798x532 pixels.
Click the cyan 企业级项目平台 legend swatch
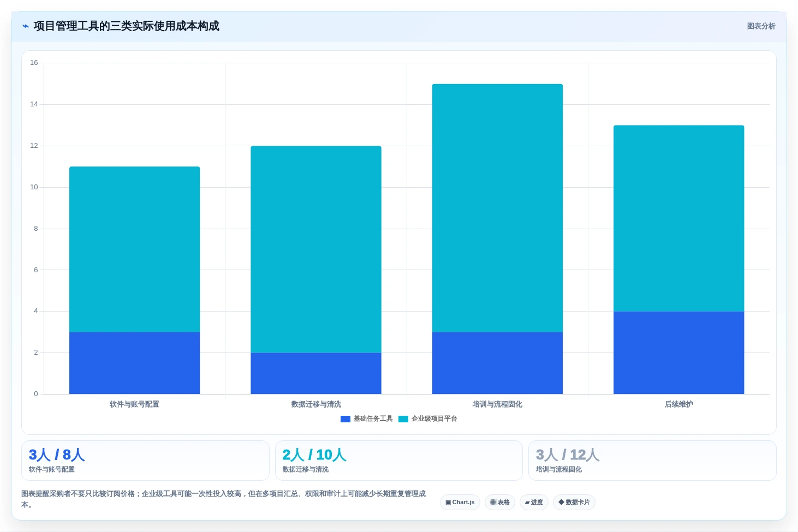click(403, 419)
